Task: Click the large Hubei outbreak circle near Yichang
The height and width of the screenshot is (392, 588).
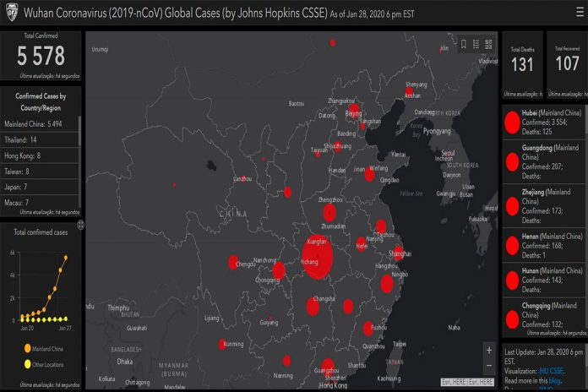Action: [318, 258]
